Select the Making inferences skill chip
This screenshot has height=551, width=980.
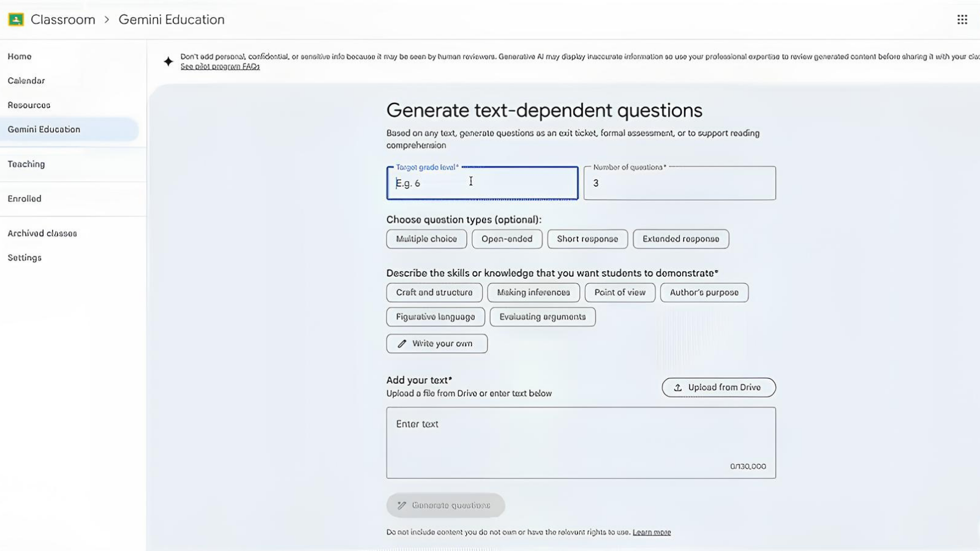533,293
